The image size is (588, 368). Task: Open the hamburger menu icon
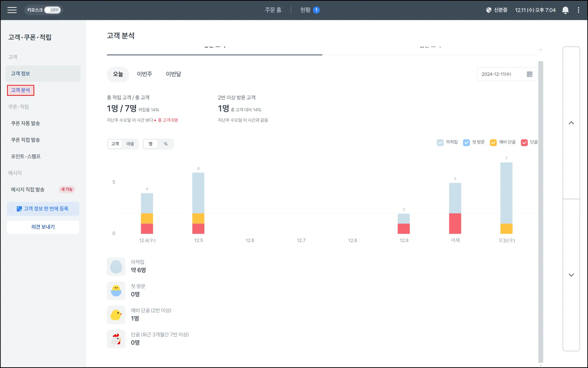[x=12, y=10]
